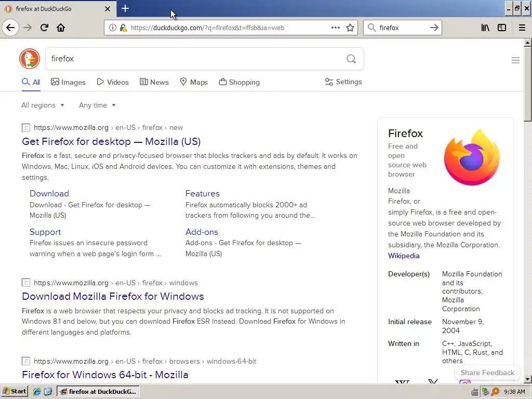Switch to the Videos tab
The height and width of the screenshot is (399, 532).
pyautogui.click(x=113, y=82)
